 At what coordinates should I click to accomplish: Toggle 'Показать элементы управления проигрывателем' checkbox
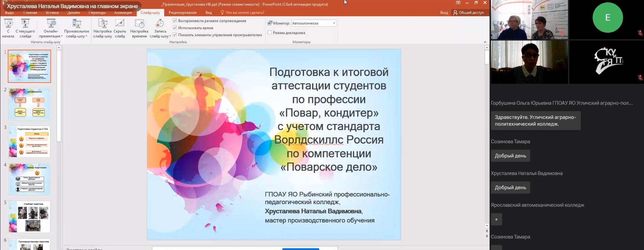click(x=175, y=35)
